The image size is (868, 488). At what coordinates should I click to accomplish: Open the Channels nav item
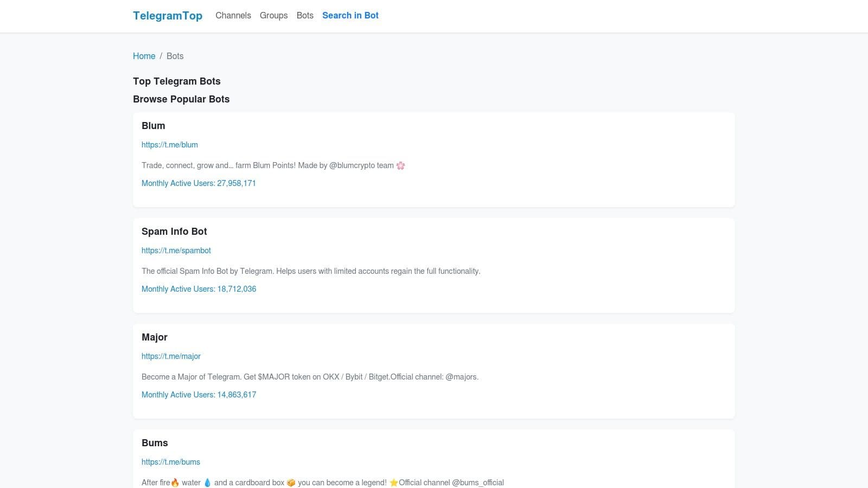233,16
